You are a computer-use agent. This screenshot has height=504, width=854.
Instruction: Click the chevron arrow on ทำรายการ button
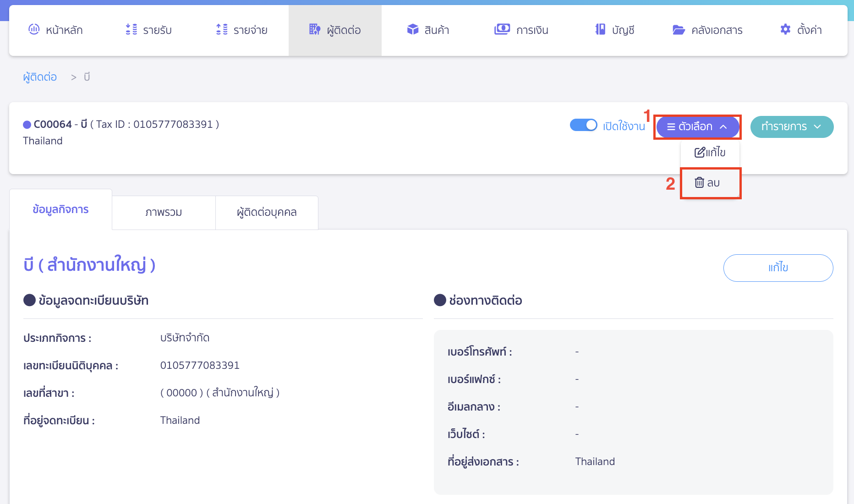click(818, 127)
